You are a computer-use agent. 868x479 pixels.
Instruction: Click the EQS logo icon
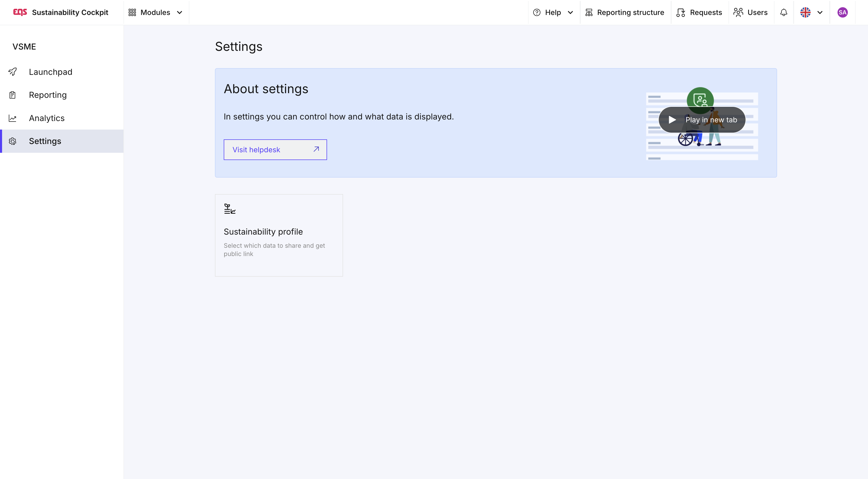point(20,12)
